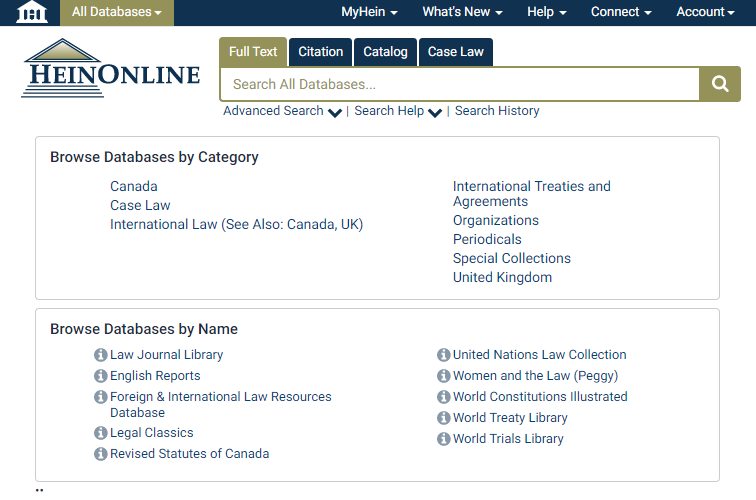Show info icon for World Treaty Library
756x500 pixels.
[443, 418]
